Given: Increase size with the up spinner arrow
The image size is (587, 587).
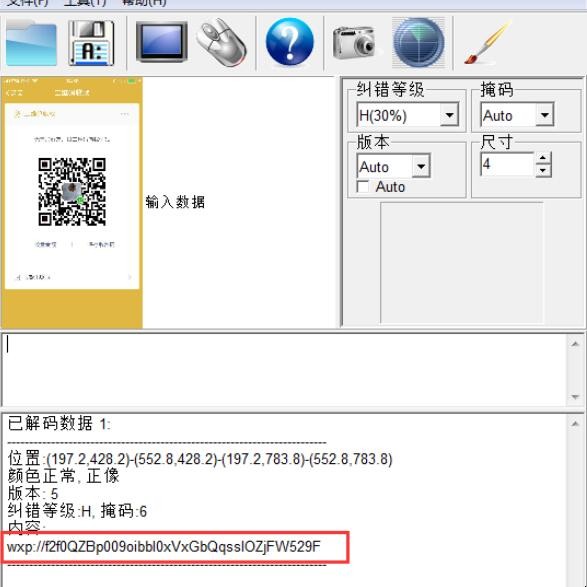Looking at the screenshot, I should 543,158.
